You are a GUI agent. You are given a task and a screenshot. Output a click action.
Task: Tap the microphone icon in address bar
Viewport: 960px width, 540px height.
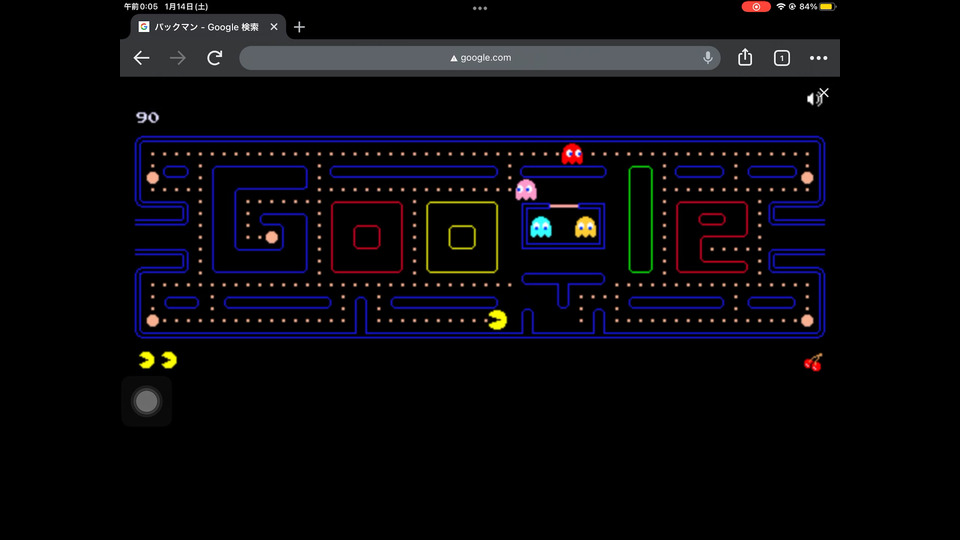pos(708,58)
